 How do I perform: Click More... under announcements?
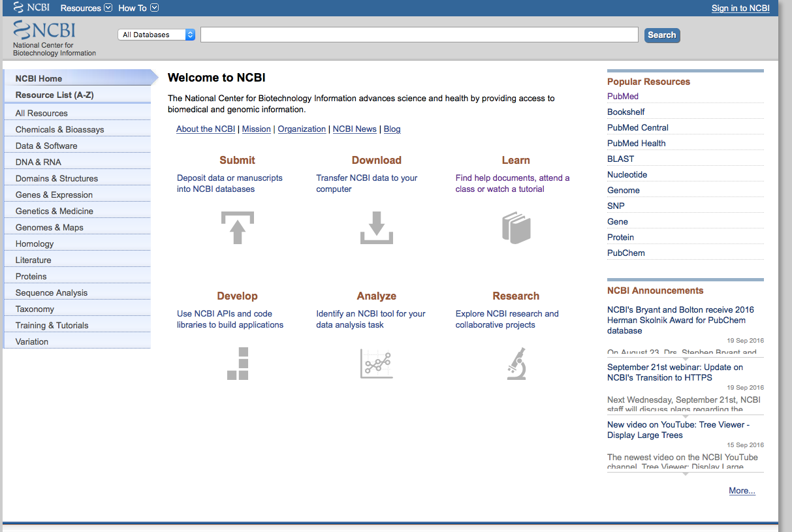pos(742,491)
